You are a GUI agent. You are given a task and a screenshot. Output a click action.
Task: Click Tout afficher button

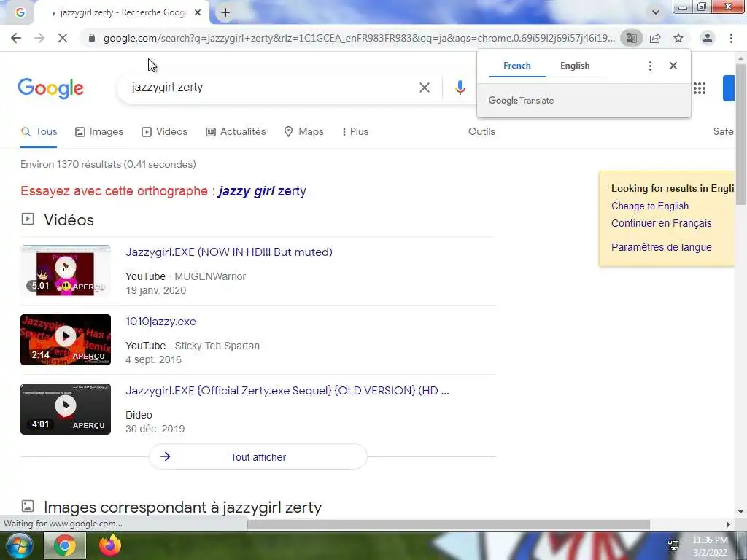tap(258, 457)
